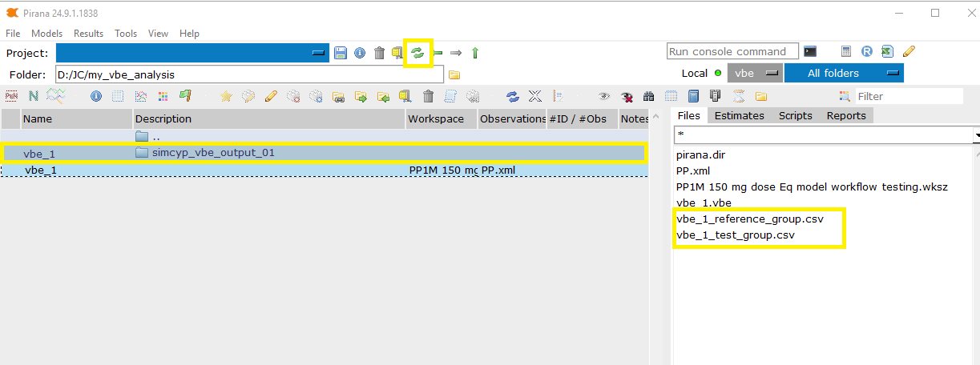Click the colored grid squares icon
This screenshot has height=365, width=980.
[x=163, y=96]
